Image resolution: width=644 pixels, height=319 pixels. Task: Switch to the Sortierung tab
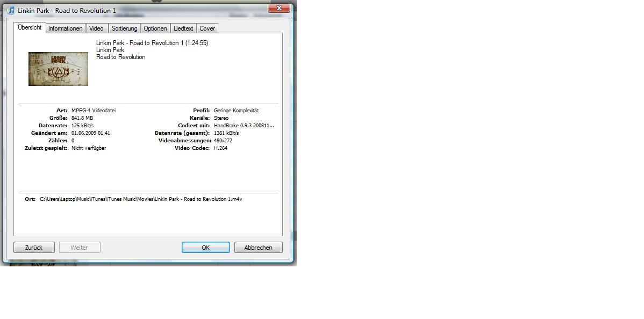click(125, 28)
